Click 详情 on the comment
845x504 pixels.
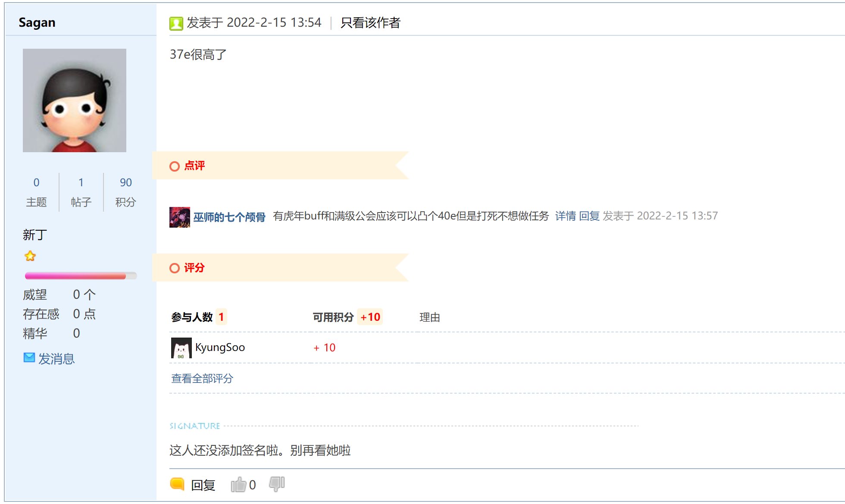(x=565, y=216)
